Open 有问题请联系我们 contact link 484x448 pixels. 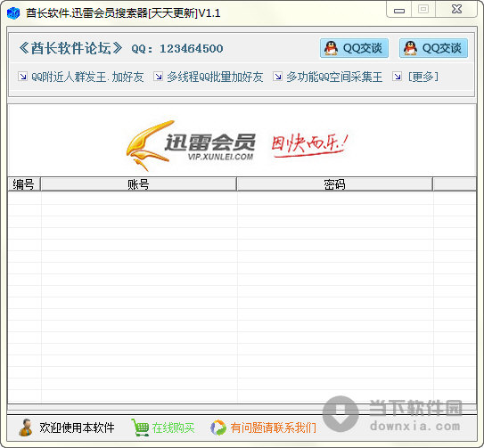tap(273, 428)
